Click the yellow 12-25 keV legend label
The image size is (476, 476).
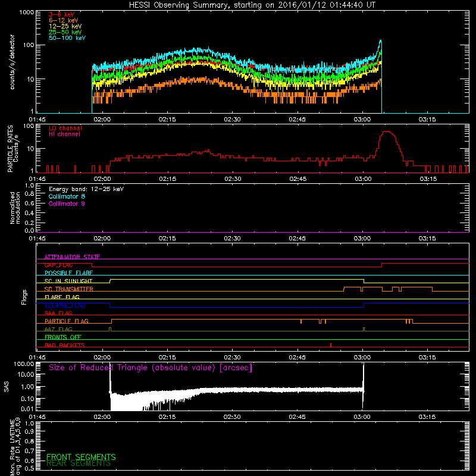(65, 26)
